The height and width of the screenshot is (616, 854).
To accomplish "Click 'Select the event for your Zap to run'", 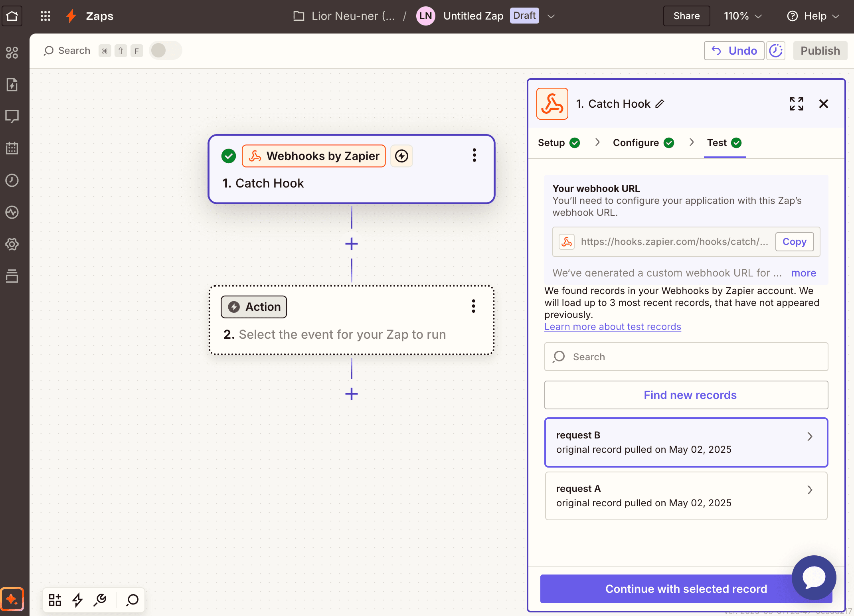I will click(342, 334).
